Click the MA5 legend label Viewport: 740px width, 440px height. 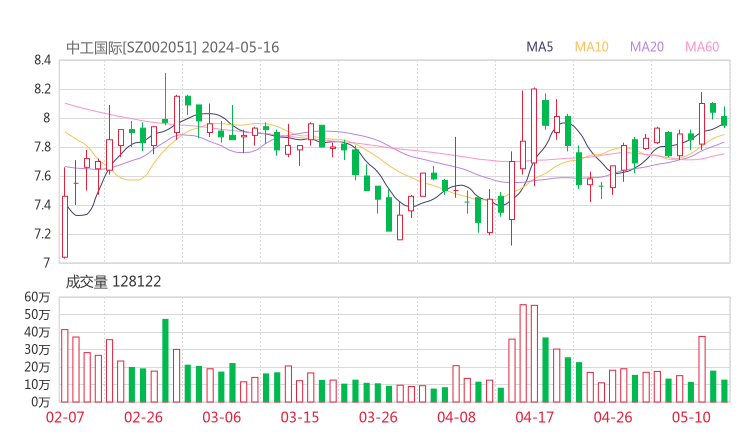[x=539, y=47]
